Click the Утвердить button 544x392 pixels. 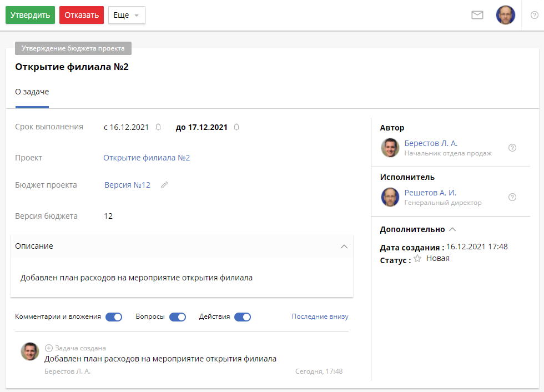(x=30, y=15)
